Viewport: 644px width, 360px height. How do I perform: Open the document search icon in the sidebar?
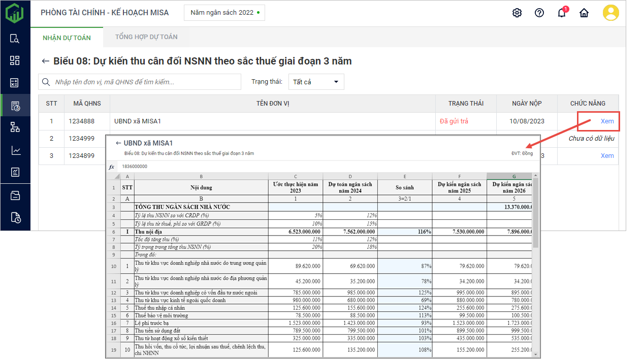point(15,39)
